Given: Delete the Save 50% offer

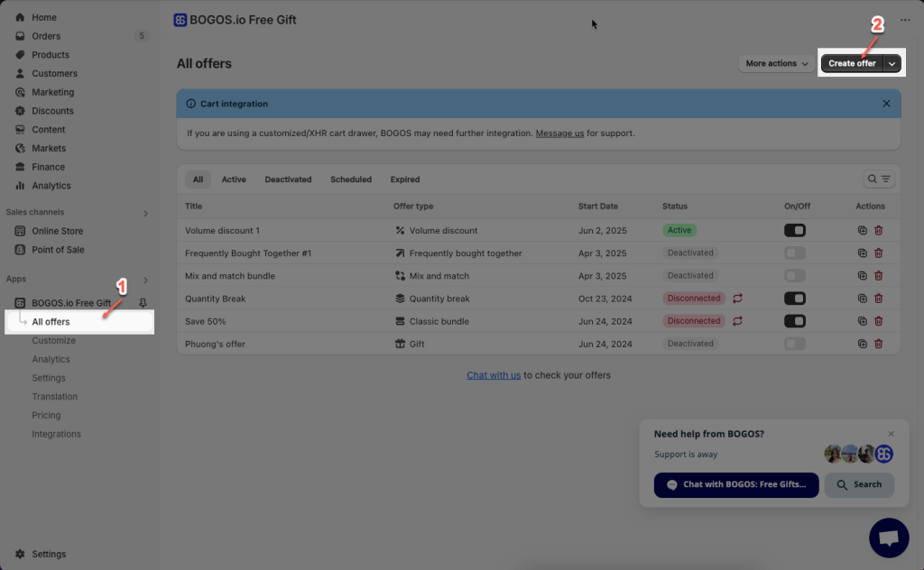Looking at the screenshot, I should pyautogui.click(x=879, y=321).
